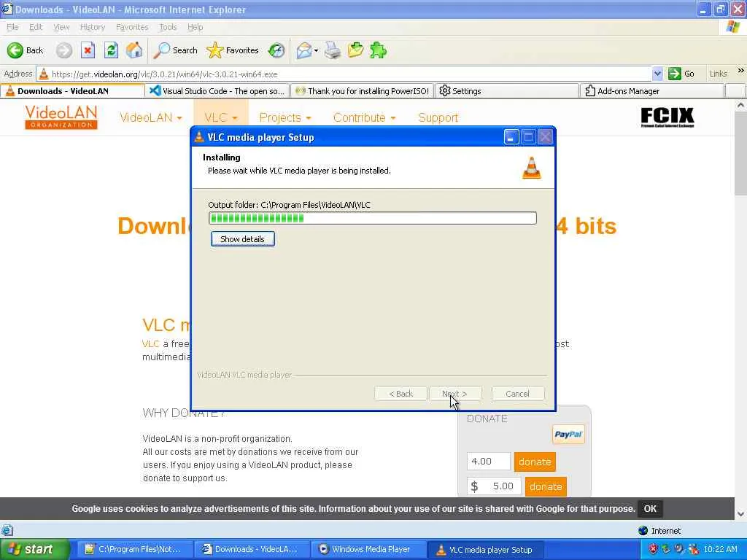Open the Help menu
The width and height of the screenshot is (747, 560).
click(195, 27)
